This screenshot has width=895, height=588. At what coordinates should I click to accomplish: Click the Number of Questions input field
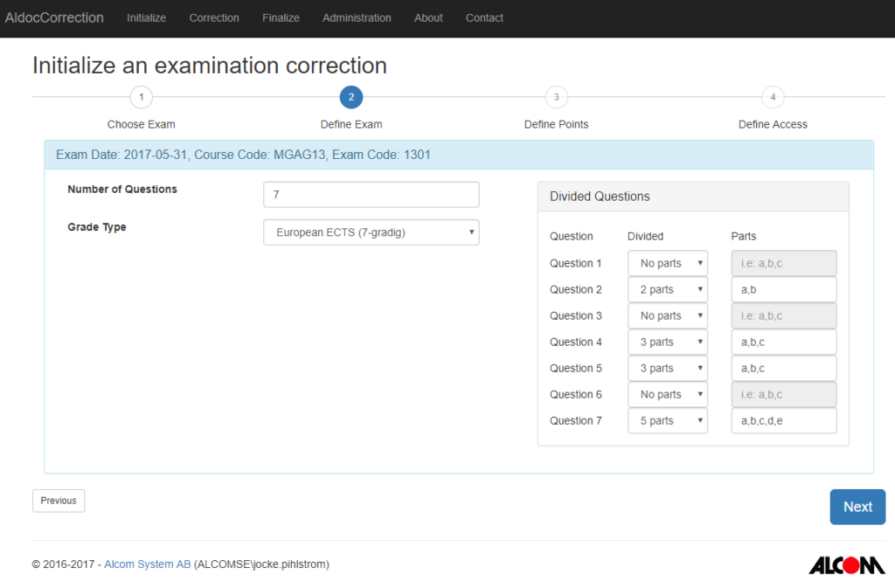pyautogui.click(x=371, y=194)
